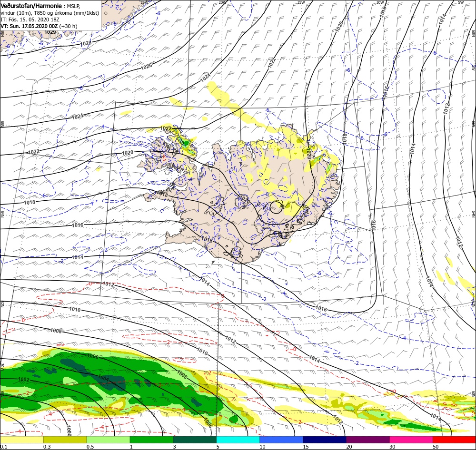Click the '1029' pressure label over Greenland
The image size is (476, 450).
[50, 32]
